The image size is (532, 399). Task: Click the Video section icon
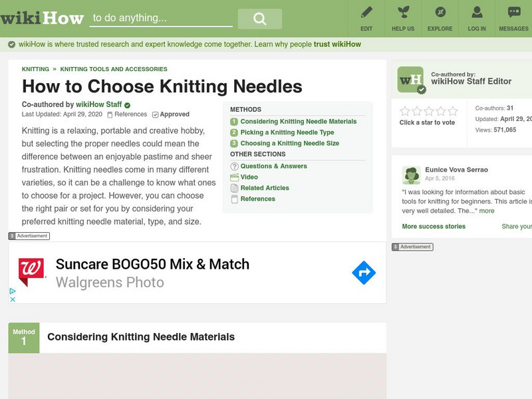pyautogui.click(x=234, y=177)
